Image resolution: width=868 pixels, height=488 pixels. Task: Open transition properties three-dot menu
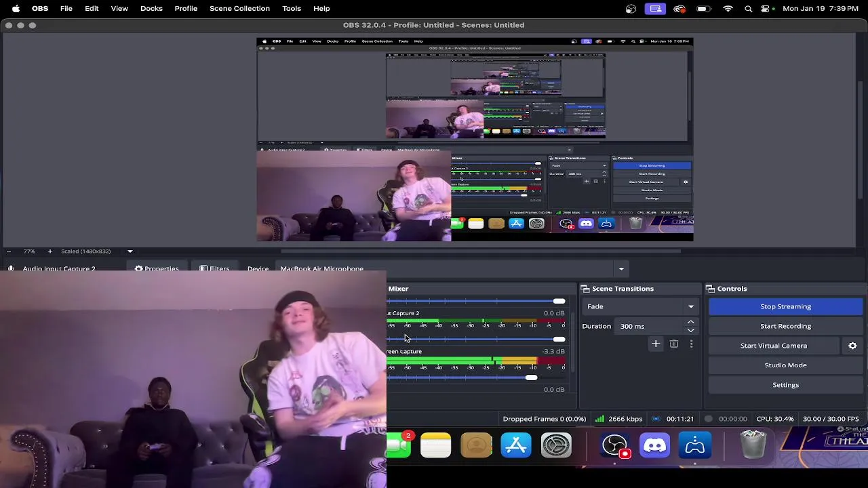coord(691,344)
